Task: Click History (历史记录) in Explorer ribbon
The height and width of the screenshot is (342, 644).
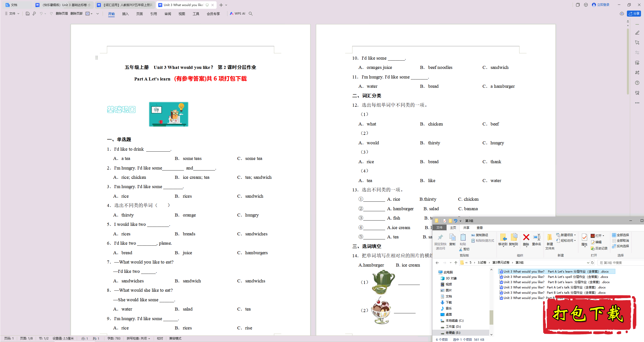Action: pos(599,248)
